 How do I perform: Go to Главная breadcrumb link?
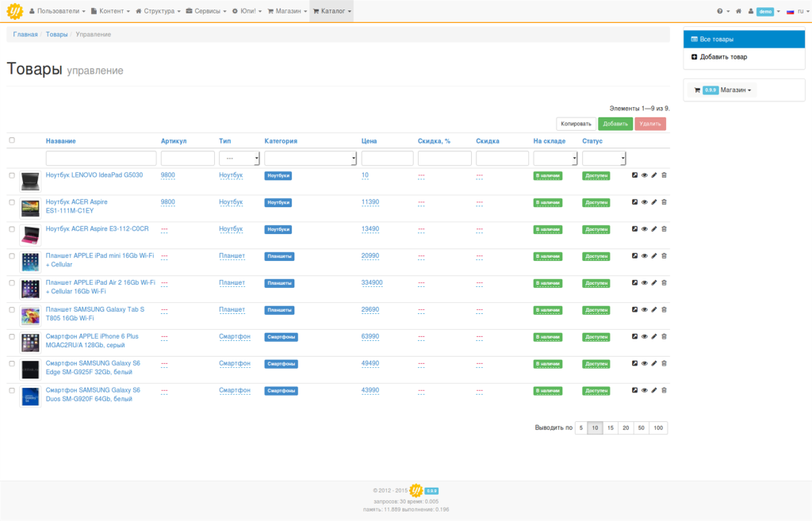[x=25, y=34]
